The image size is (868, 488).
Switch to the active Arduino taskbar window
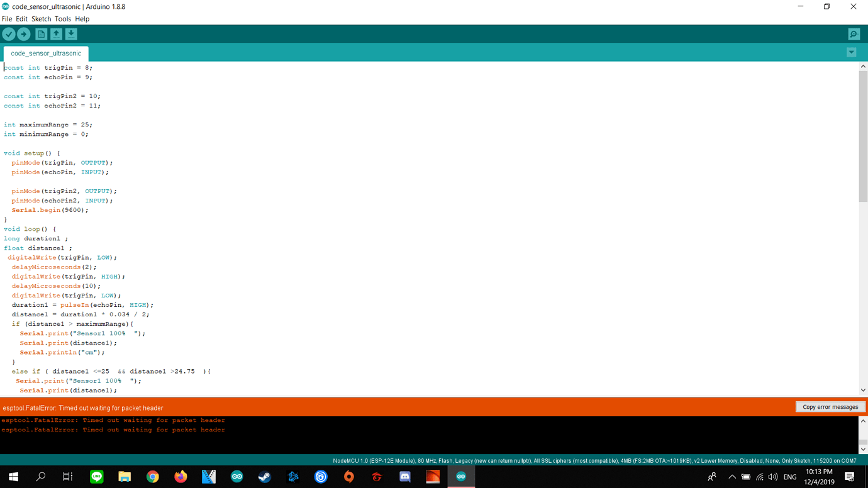click(x=461, y=477)
